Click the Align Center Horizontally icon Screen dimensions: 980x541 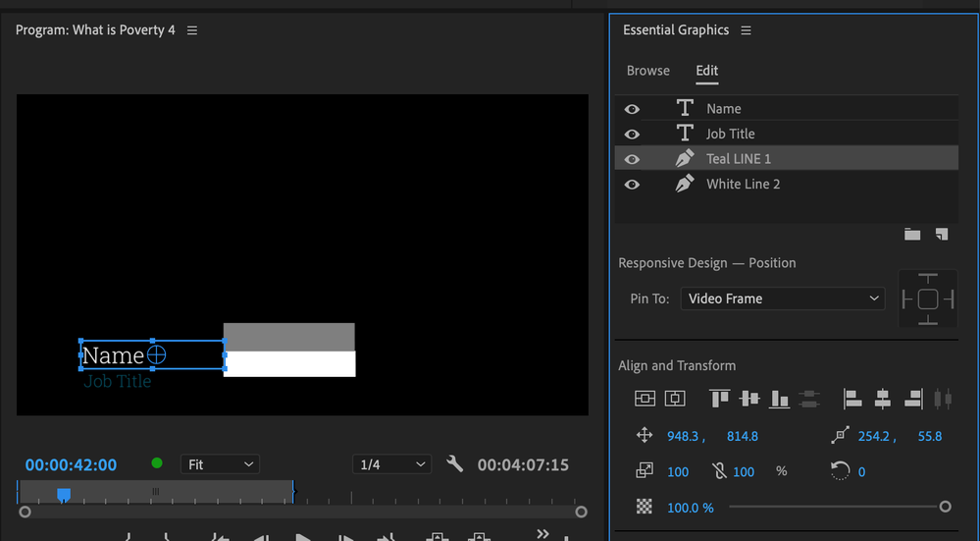click(x=883, y=399)
